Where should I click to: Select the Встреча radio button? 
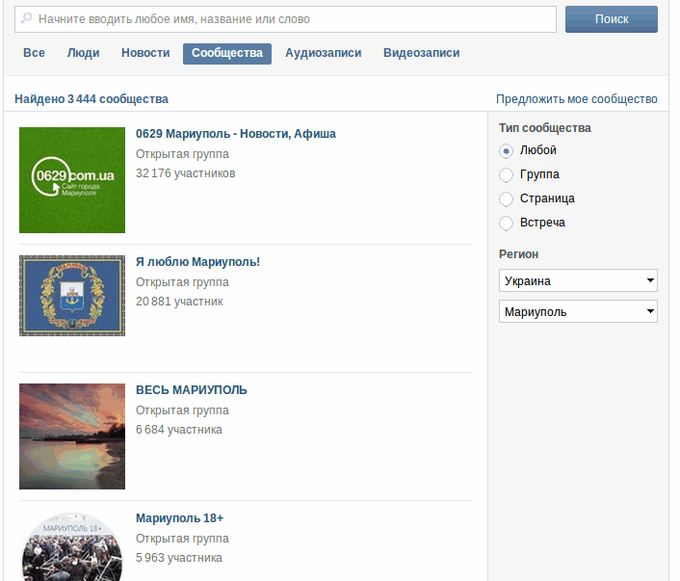coord(506,223)
